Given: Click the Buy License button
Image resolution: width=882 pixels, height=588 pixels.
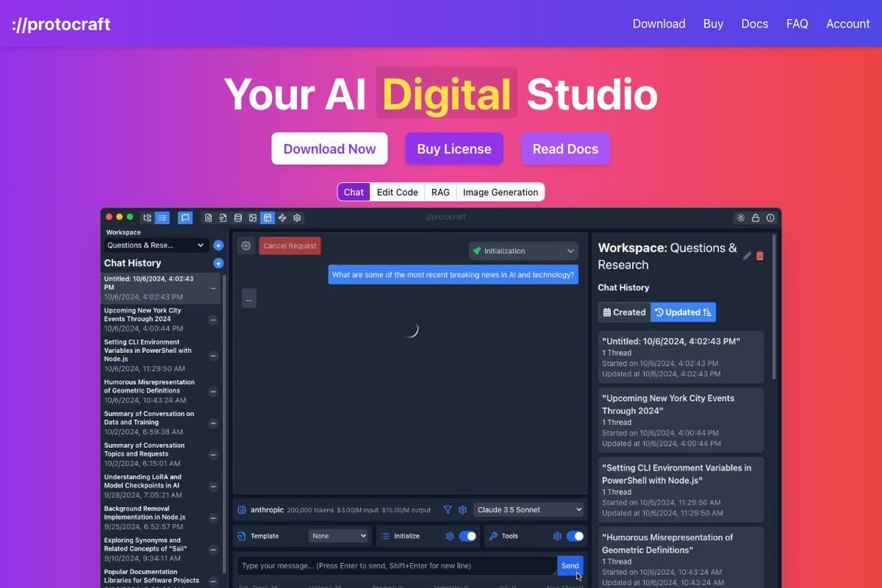Looking at the screenshot, I should tap(454, 149).
